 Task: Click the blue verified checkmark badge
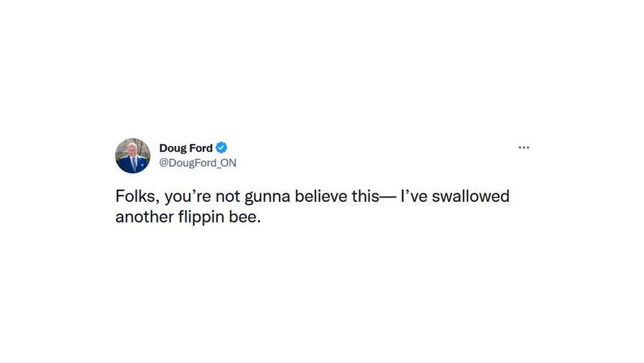(x=221, y=147)
